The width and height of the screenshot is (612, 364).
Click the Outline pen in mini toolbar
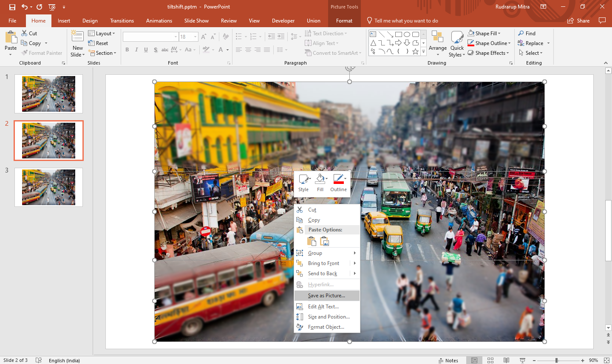coord(338,179)
